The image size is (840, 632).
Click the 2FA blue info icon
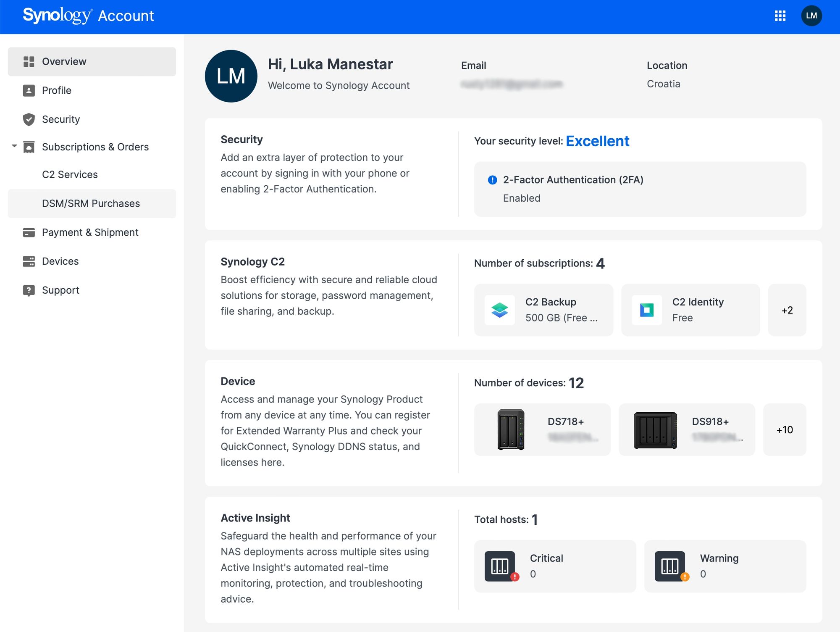[492, 180]
